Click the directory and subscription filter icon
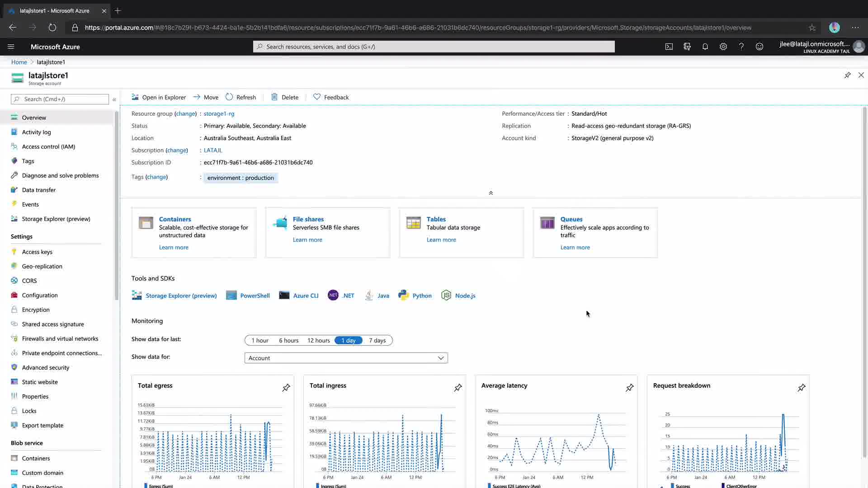Screen dimensions: 868x488 (x=687, y=47)
